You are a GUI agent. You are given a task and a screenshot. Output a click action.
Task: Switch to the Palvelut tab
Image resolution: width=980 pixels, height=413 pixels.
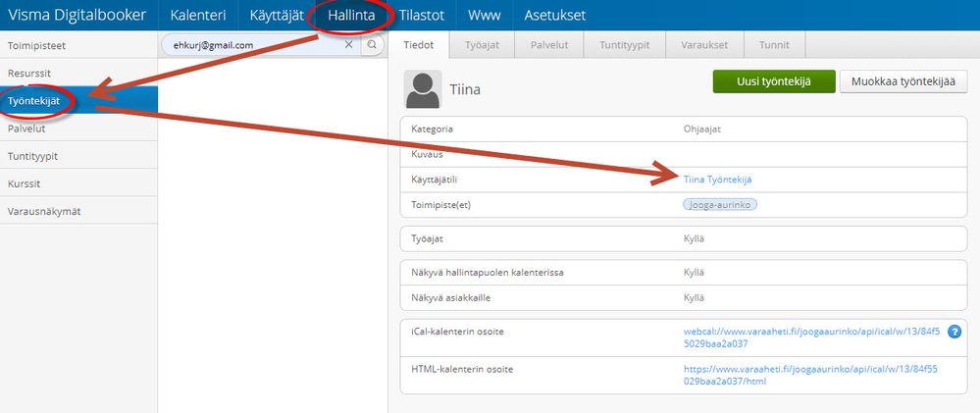tap(548, 45)
